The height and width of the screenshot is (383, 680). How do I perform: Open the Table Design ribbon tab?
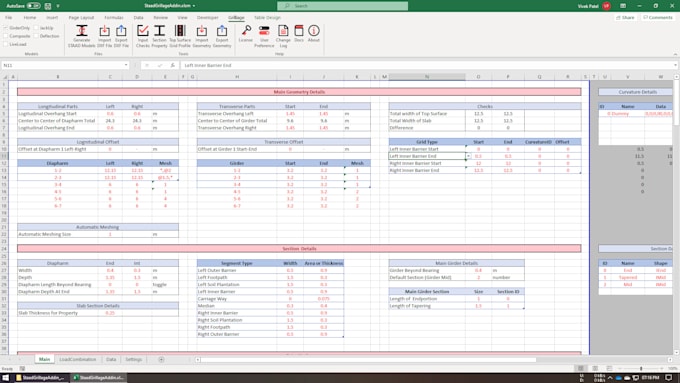267,17
